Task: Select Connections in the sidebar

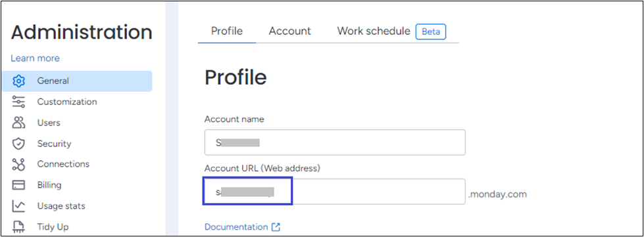Action: [x=63, y=164]
